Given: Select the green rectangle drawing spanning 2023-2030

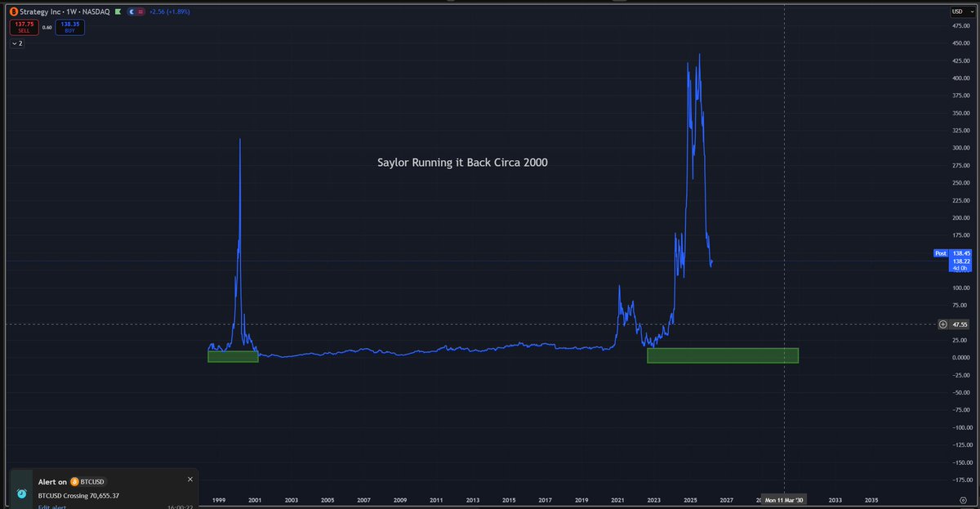Looking at the screenshot, I should click(x=722, y=355).
